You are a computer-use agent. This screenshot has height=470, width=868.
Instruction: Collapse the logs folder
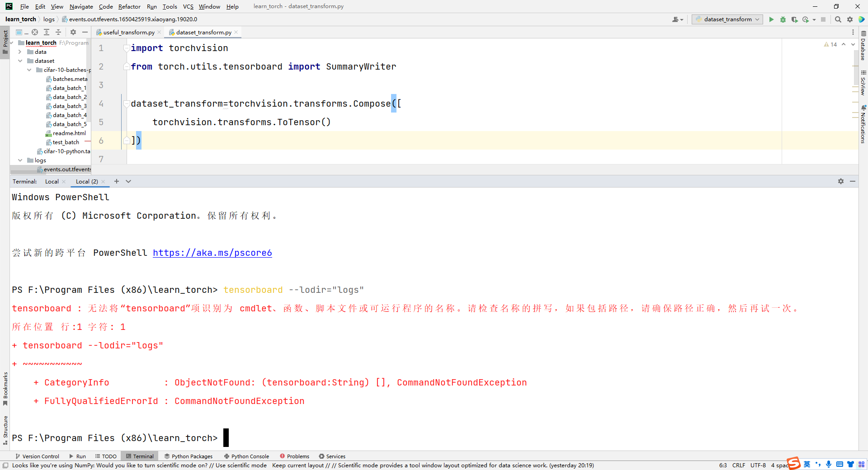point(19,160)
